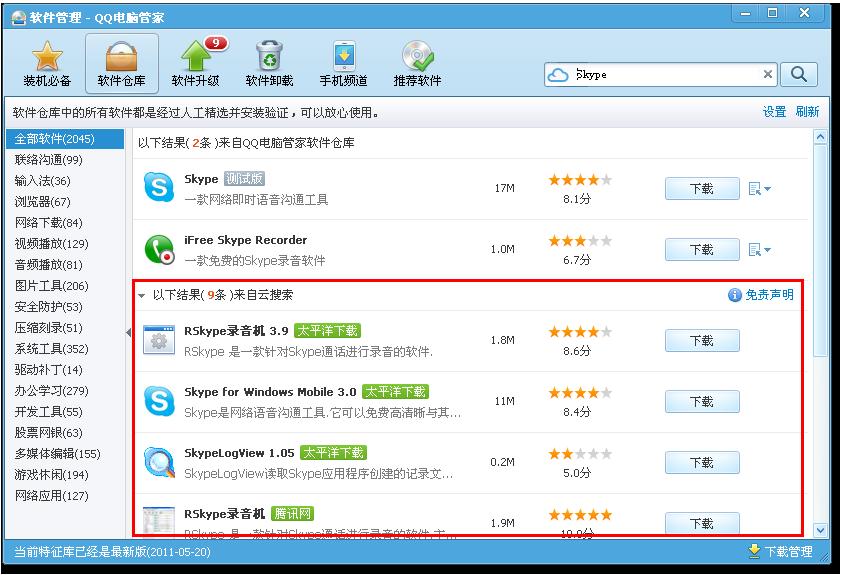
Task: Click the magnifier search button
Action: [798, 75]
